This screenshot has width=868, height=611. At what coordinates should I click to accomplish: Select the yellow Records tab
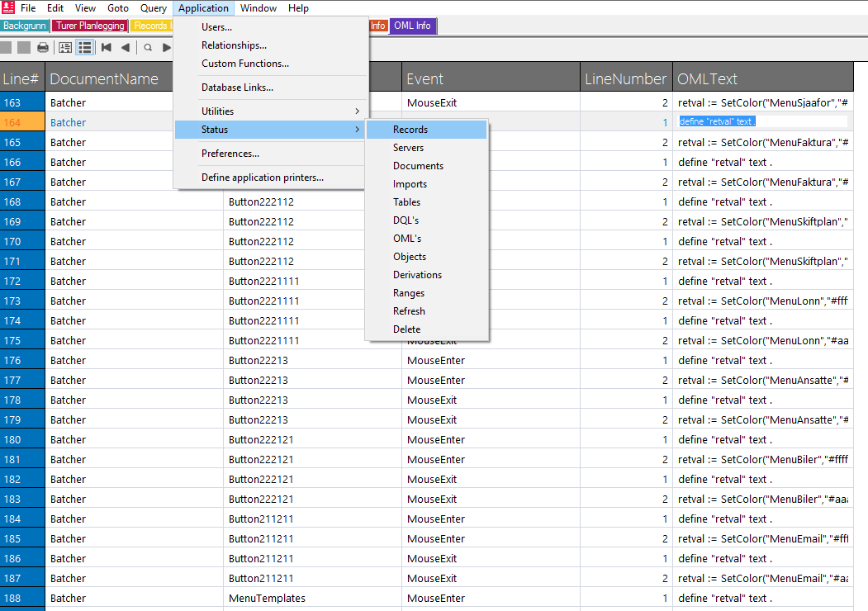tap(152, 26)
